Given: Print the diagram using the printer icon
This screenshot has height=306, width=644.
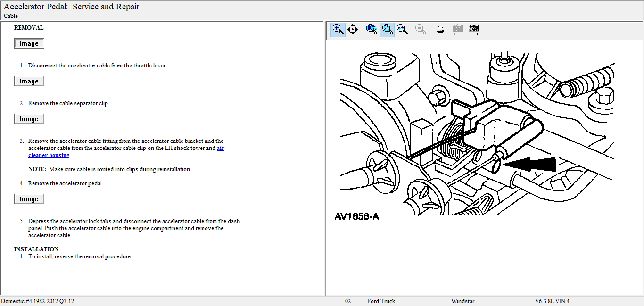Looking at the screenshot, I should pos(440,29).
